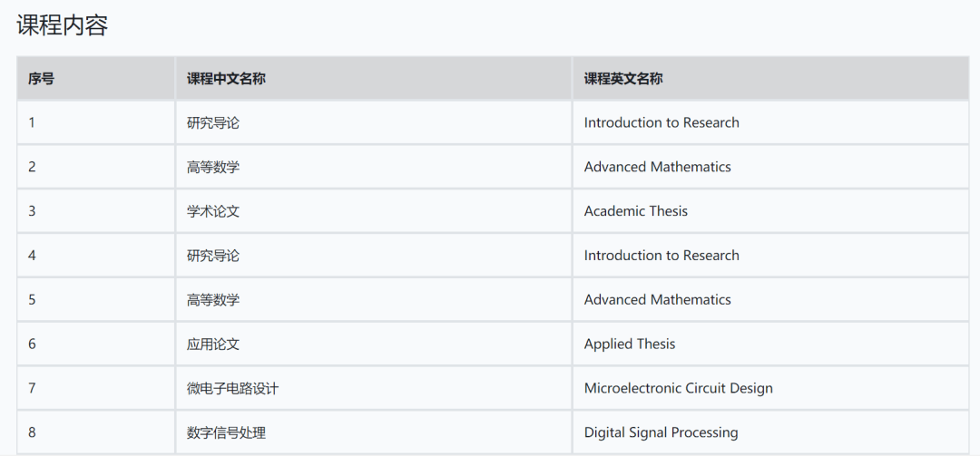This screenshot has height=456, width=980.
Task: Click the 序号 column header
Action: click(x=41, y=79)
